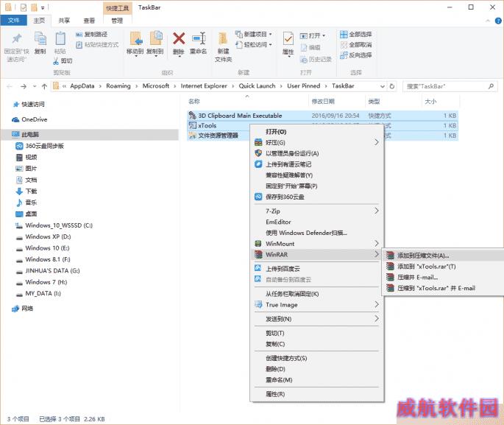Select the 3D Clipboard Main Executable file

tap(322, 116)
